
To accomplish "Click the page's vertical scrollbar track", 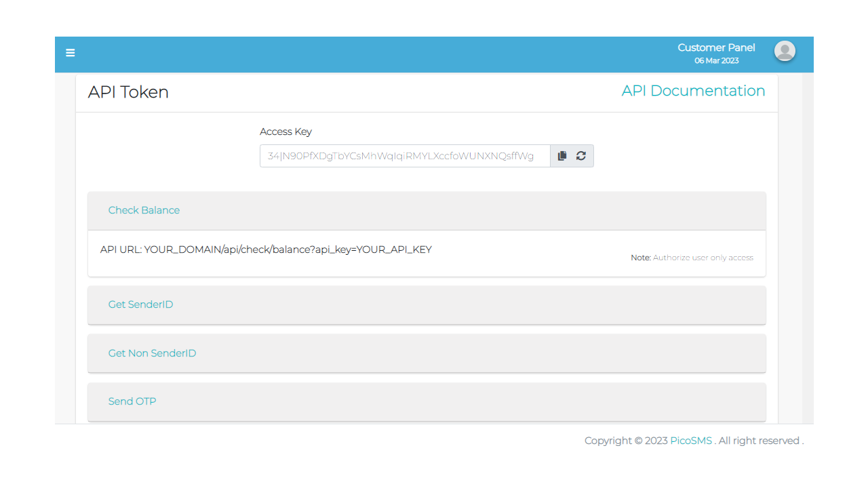I will 808,271.
